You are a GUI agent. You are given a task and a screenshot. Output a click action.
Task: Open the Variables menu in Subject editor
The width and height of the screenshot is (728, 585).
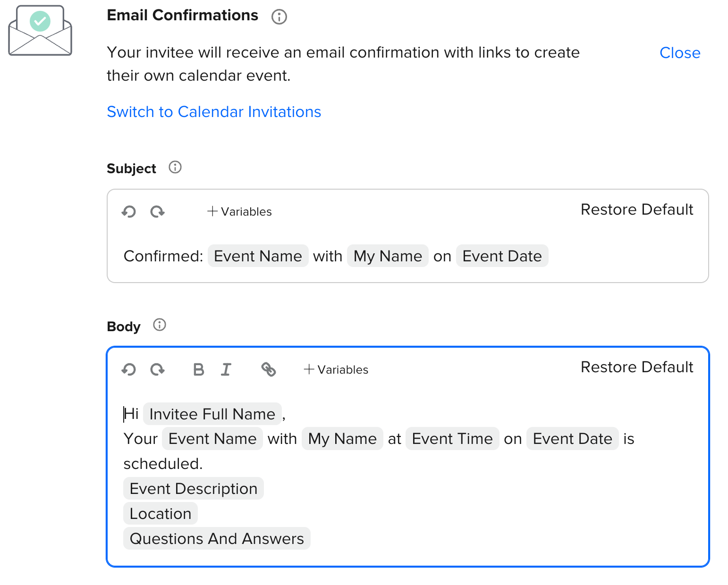[x=240, y=212]
